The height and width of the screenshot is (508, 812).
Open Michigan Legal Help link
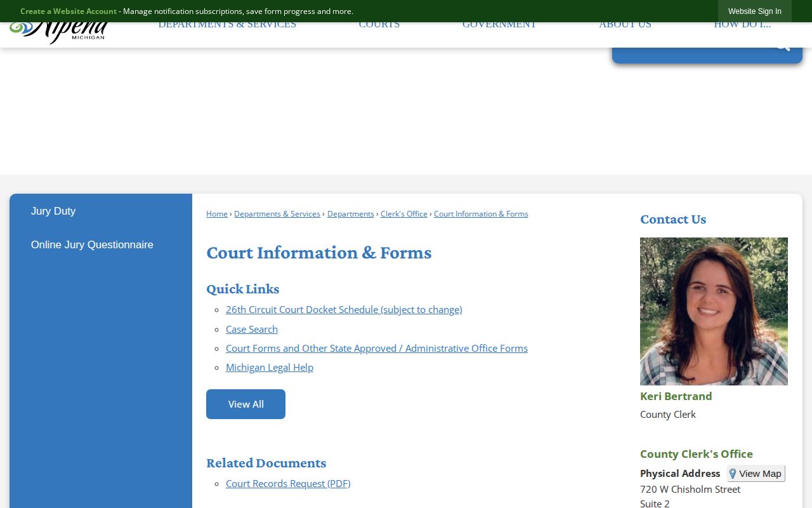[x=270, y=367]
